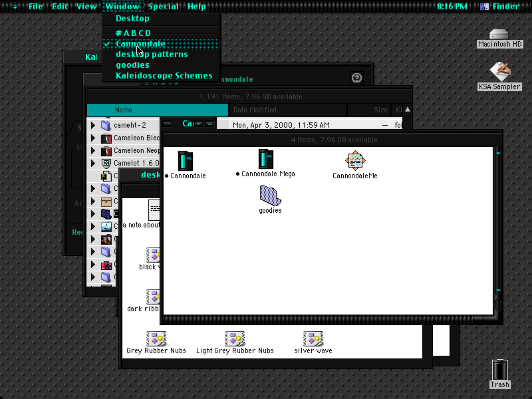Select the CannondaleMe document icon

pos(355,160)
